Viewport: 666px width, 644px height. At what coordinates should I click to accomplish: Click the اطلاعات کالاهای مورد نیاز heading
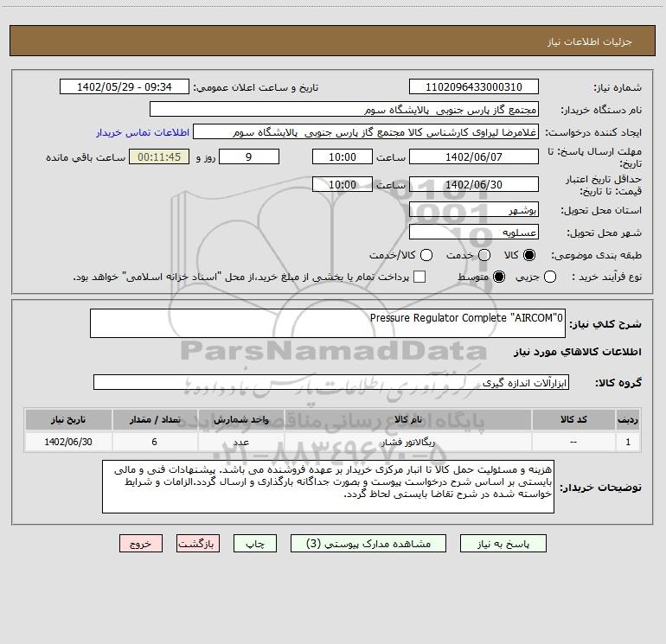(x=577, y=352)
